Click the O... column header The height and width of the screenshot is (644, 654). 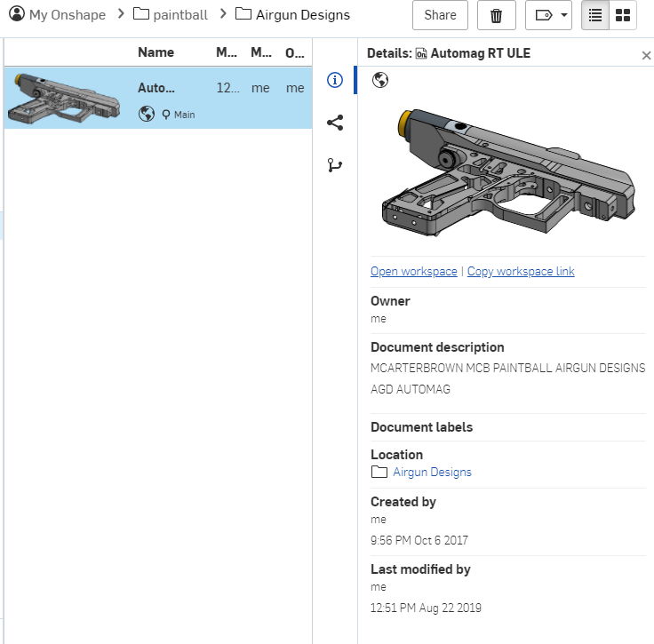pyautogui.click(x=295, y=52)
